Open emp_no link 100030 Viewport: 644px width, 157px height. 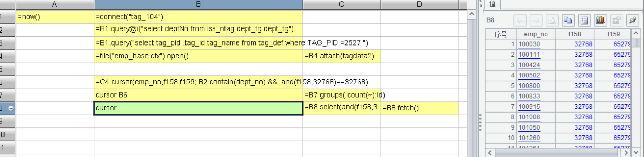529,44
